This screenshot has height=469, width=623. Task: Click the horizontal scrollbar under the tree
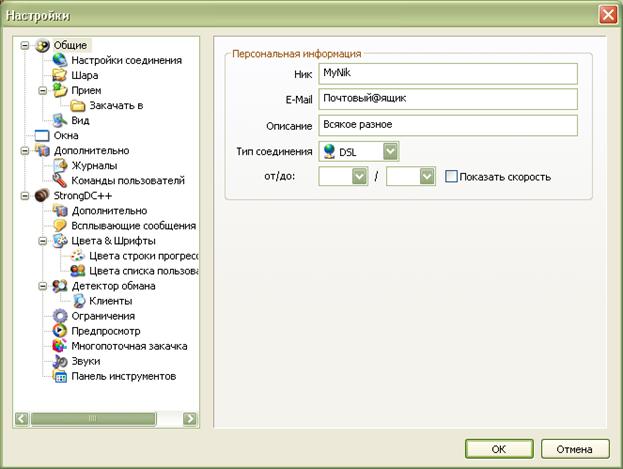(x=105, y=418)
